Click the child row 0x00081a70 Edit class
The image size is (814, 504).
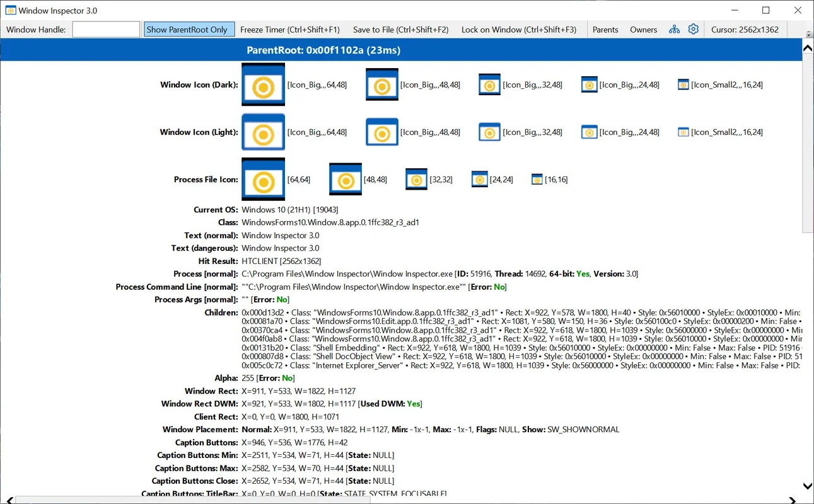point(521,321)
